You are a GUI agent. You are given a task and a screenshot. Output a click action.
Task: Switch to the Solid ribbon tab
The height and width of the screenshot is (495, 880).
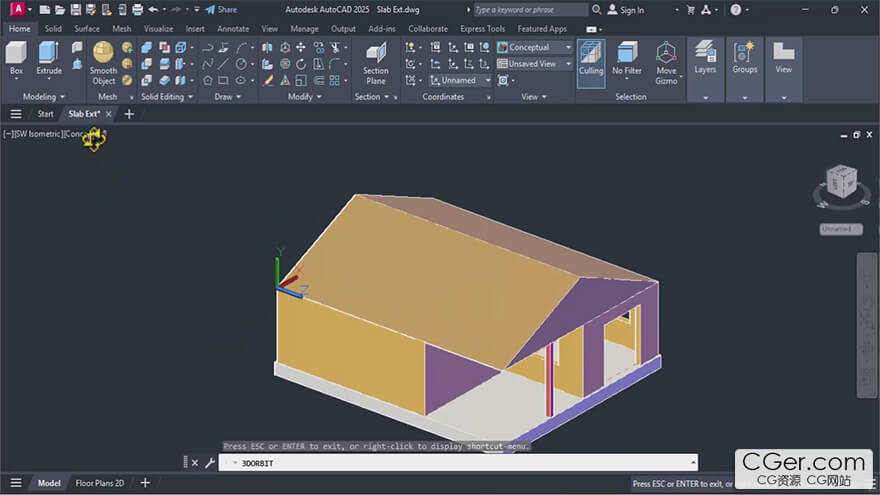click(x=53, y=29)
